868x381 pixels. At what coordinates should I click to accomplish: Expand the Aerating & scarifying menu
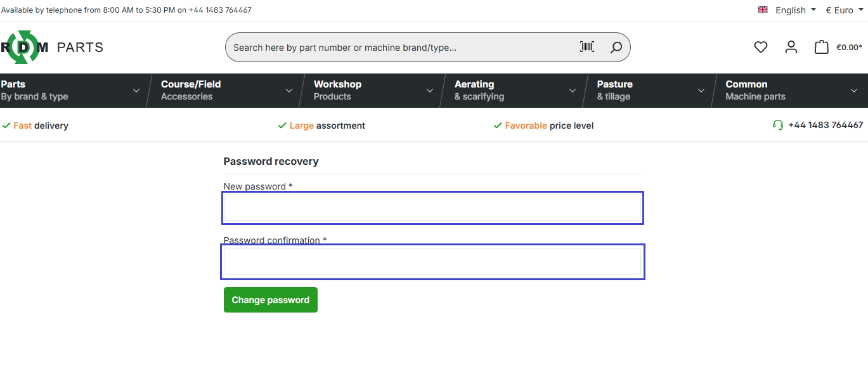click(514, 91)
